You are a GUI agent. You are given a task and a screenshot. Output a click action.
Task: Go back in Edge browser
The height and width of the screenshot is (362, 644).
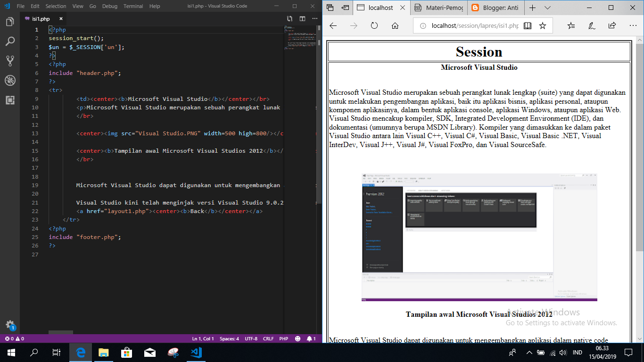pos(333,25)
